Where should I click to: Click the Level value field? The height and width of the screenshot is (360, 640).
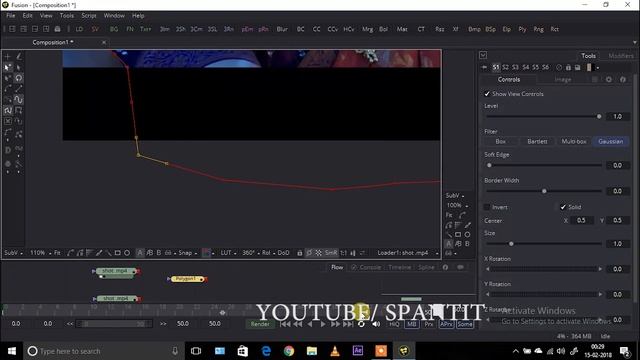[x=617, y=116]
